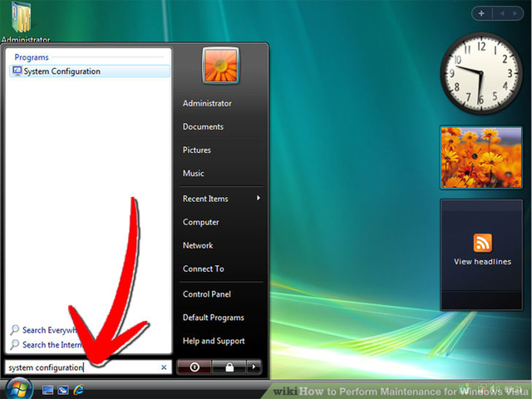Click the sidebar next page arrow

coord(515,13)
